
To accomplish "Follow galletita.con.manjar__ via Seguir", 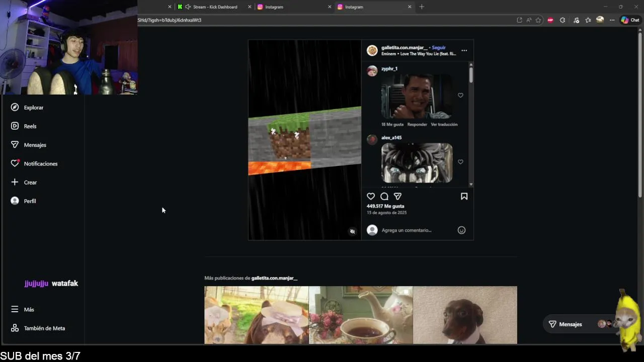I will tap(439, 48).
